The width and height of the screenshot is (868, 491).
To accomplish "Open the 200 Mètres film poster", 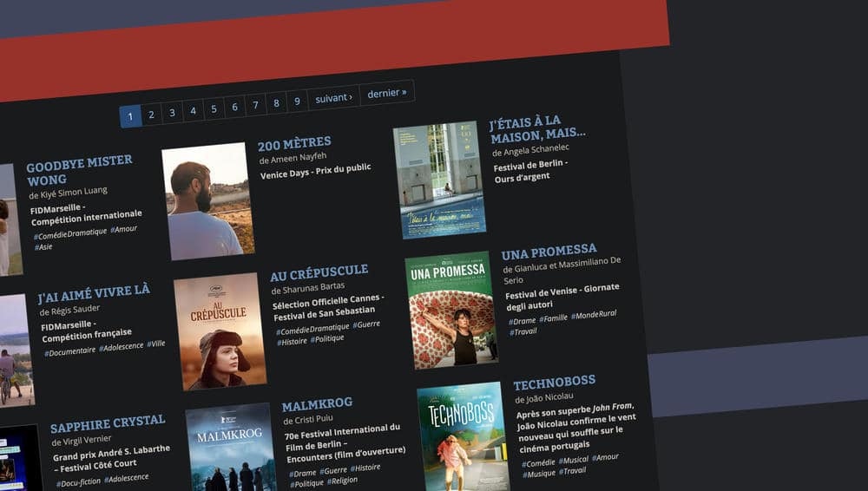I will tap(208, 201).
